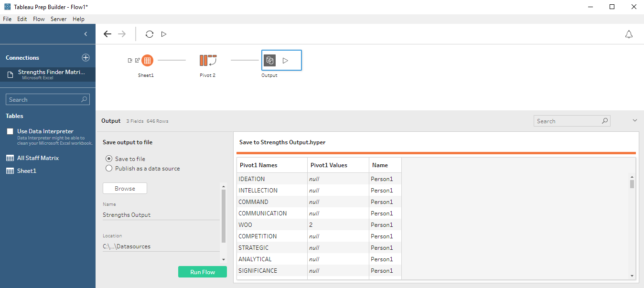Open the Flow menu
This screenshot has width=644, height=288.
coord(39,19)
